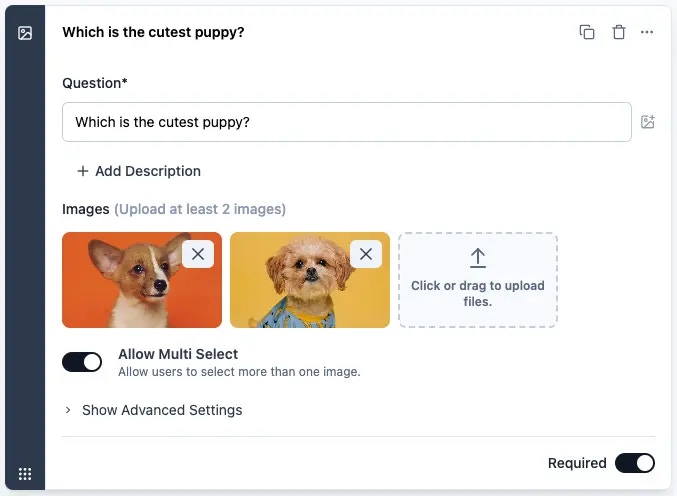Screen dimensions: 677x496
Task: Click the chevron beside Advanced Settings
Action: pos(68,410)
